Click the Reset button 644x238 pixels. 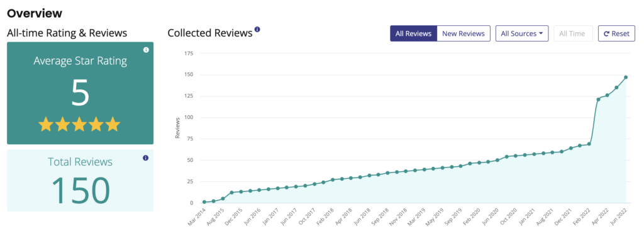pos(616,34)
